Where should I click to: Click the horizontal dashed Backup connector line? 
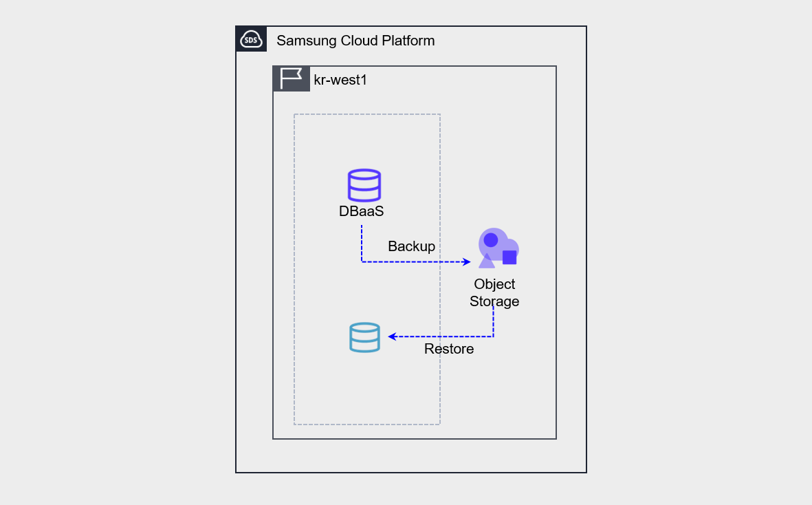[x=413, y=262]
